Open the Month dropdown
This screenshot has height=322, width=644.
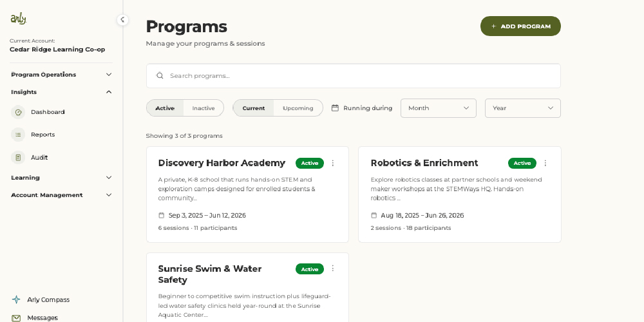pos(438,108)
